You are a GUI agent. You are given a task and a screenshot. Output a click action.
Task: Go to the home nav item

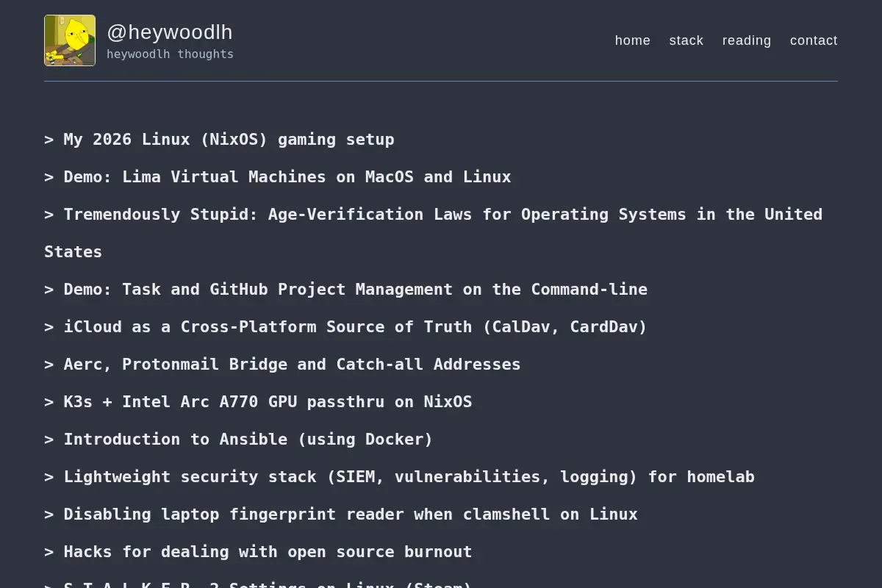pos(633,40)
